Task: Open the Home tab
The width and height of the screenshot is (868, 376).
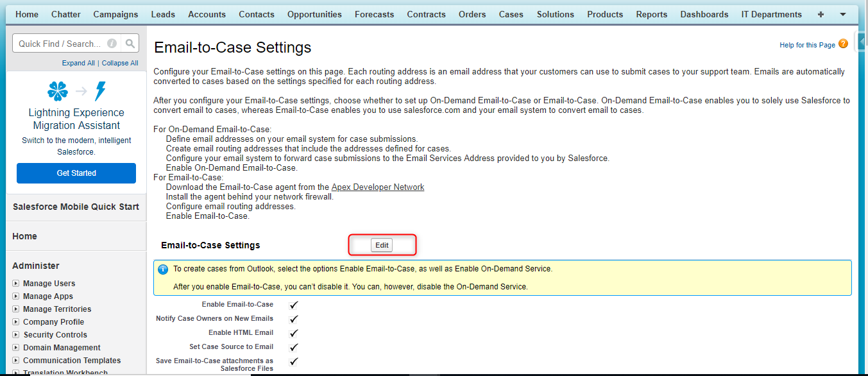Action: (x=27, y=14)
